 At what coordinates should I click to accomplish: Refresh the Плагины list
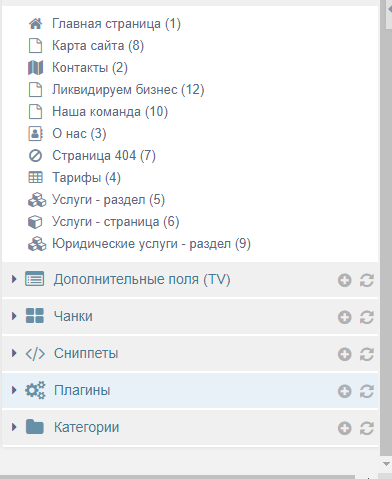(366, 391)
